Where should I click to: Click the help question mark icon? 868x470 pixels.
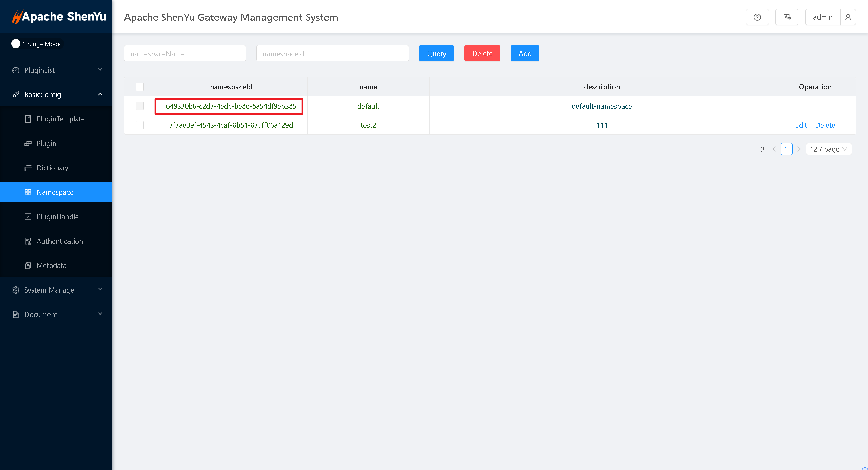pos(757,17)
